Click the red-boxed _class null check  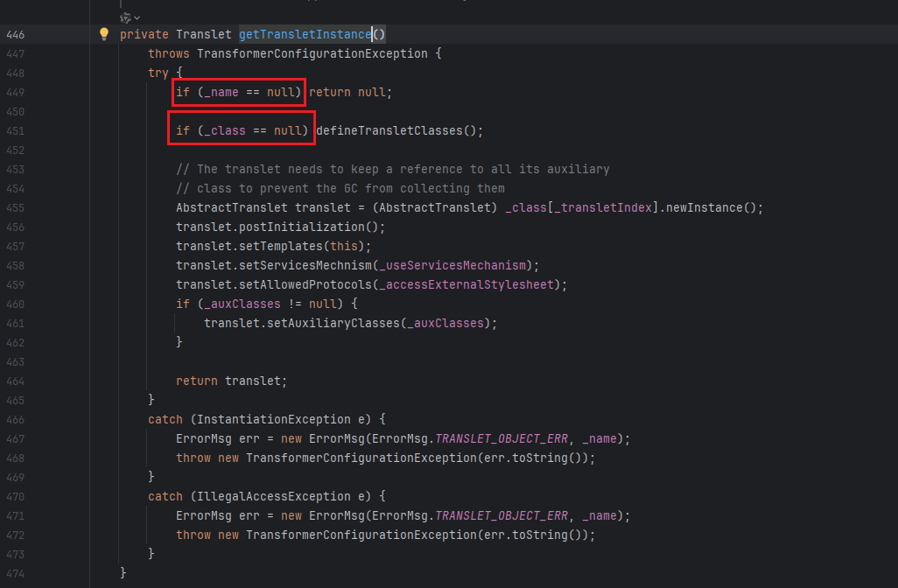tap(242, 131)
